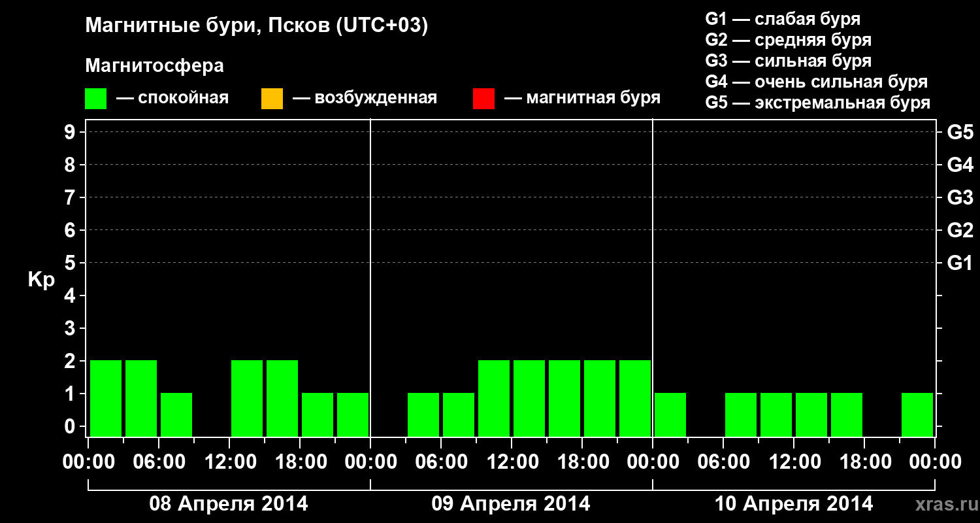
Task: Click 10 Апреля bar for 06:00–09:00
Action: pos(741,414)
